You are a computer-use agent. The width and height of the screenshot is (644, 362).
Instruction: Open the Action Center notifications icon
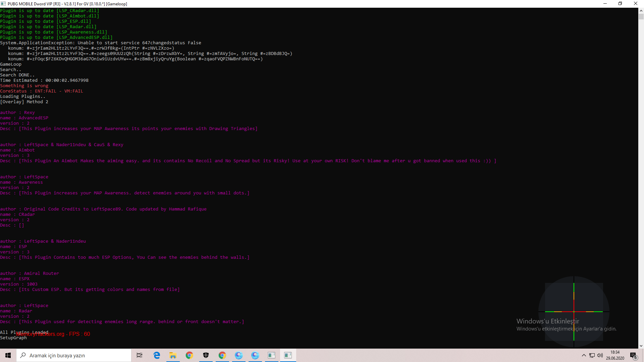pos(633,355)
